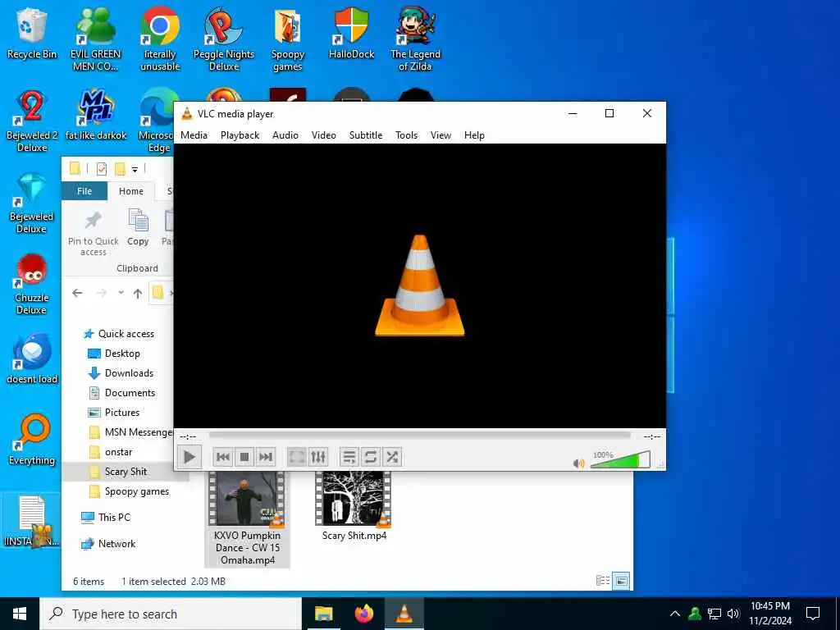
Task: Select fat like darkok desktop icon
Action: pos(96,115)
